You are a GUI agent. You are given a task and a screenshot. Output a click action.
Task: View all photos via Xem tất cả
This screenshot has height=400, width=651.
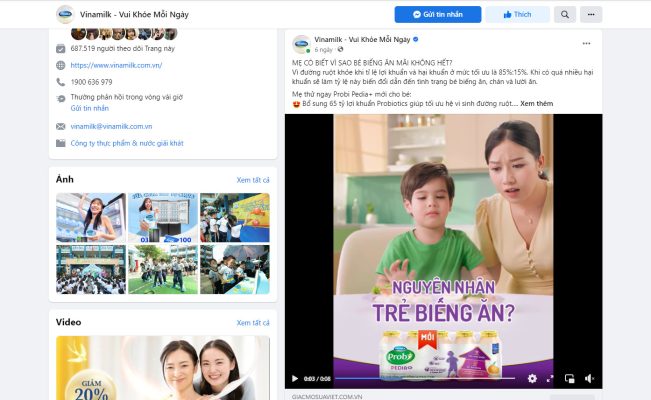(253, 180)
